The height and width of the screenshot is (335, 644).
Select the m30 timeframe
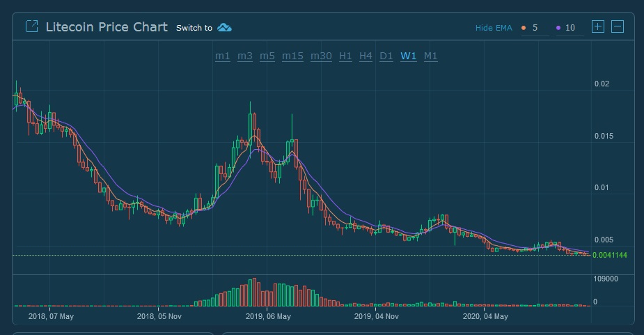321,56
